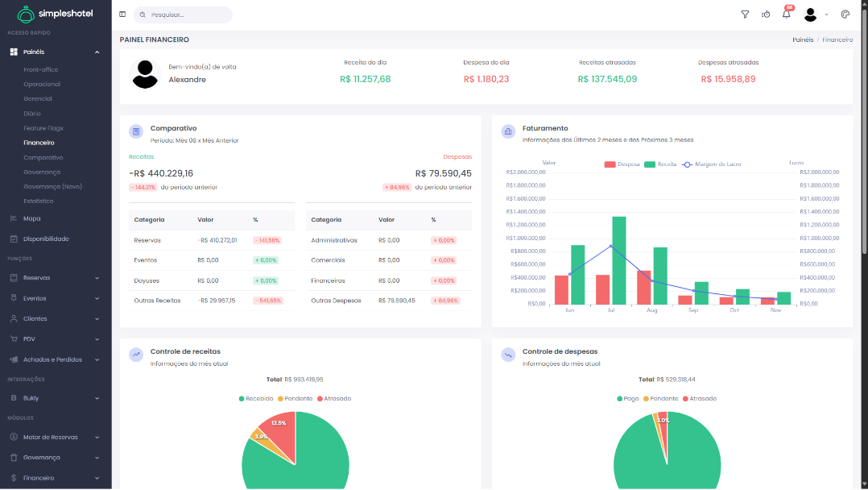
Task: Click the July Receita green bar
Action: pyautogui.click(x=619, y=260)
